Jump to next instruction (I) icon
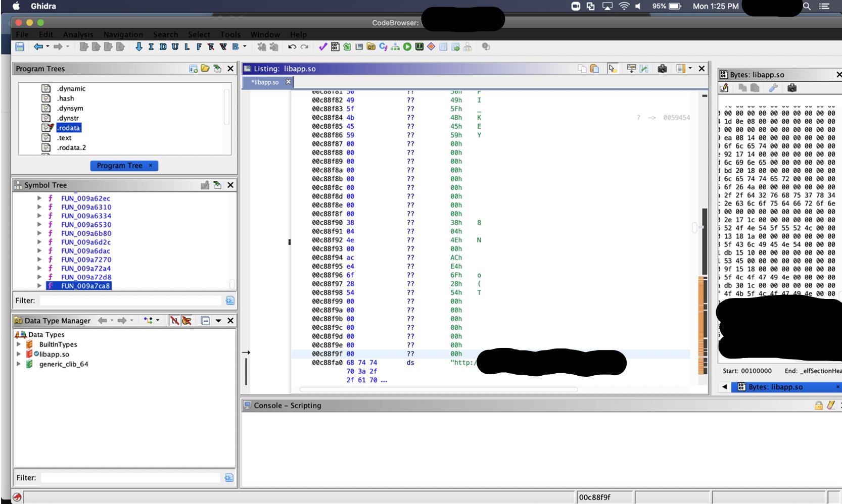Viewport: 842px width, 504px height. [151, 47]
